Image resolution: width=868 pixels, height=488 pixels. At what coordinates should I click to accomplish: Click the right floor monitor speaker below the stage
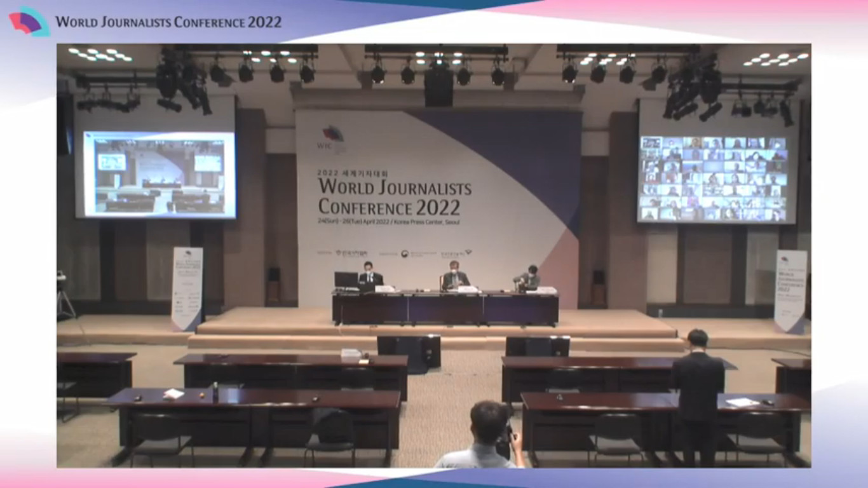coord(538,347)
